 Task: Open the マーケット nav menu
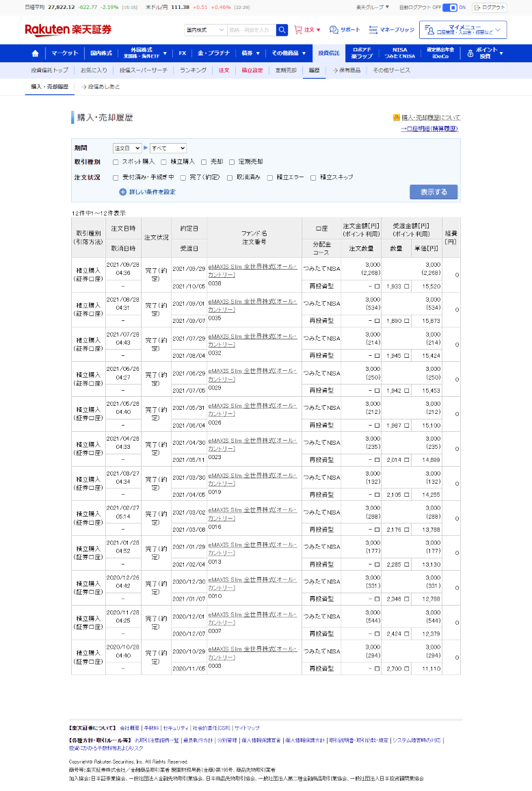pos(64,53)
